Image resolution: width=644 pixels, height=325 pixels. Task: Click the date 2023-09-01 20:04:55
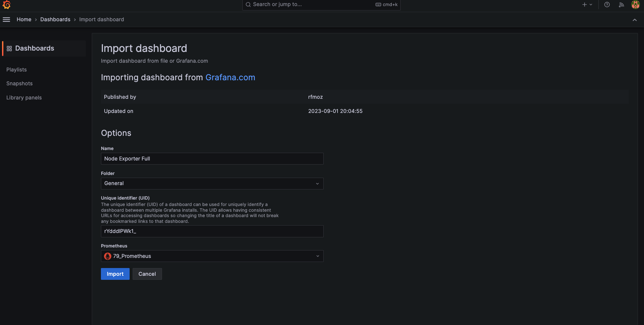335,111
